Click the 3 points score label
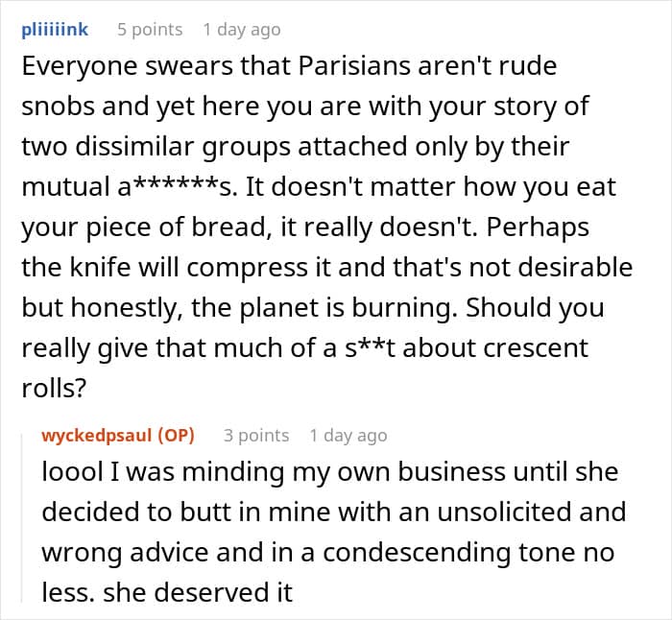 pos(256,435)
